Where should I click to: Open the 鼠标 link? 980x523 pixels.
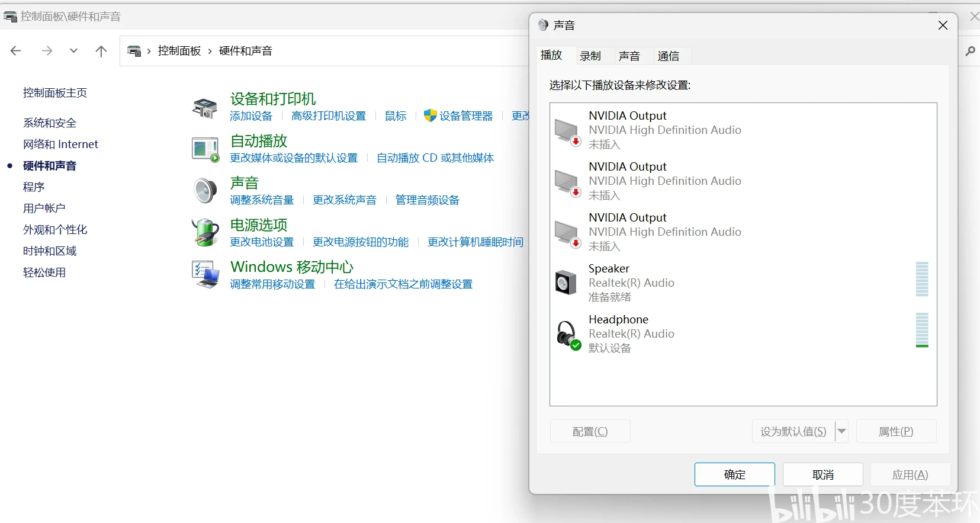click(x=396, y=116)
